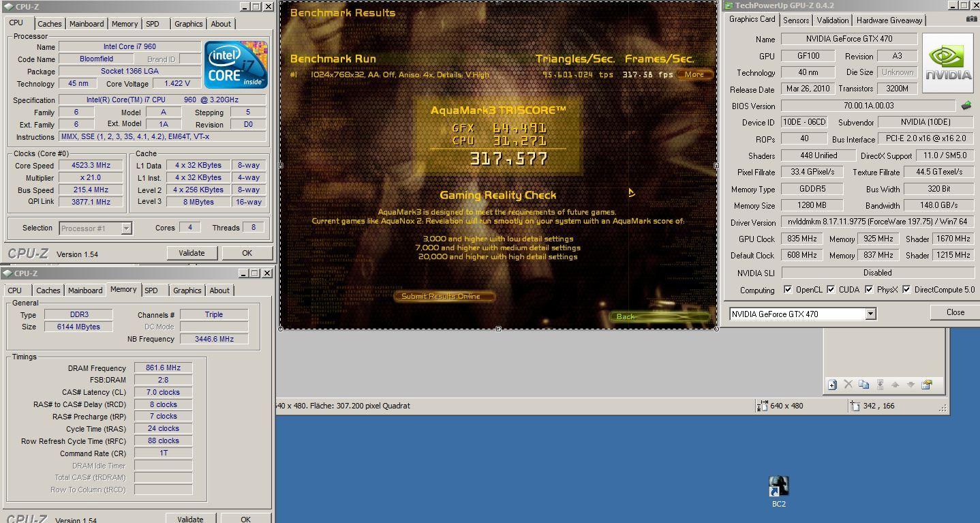
Task: Open Caches tab in the CPU-Z processor window
Action: click(49, 24)
